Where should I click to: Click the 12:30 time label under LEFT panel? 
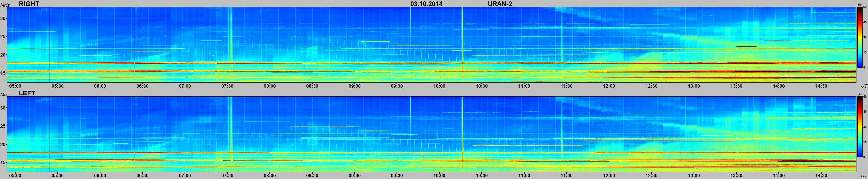[x=652, y=176]
